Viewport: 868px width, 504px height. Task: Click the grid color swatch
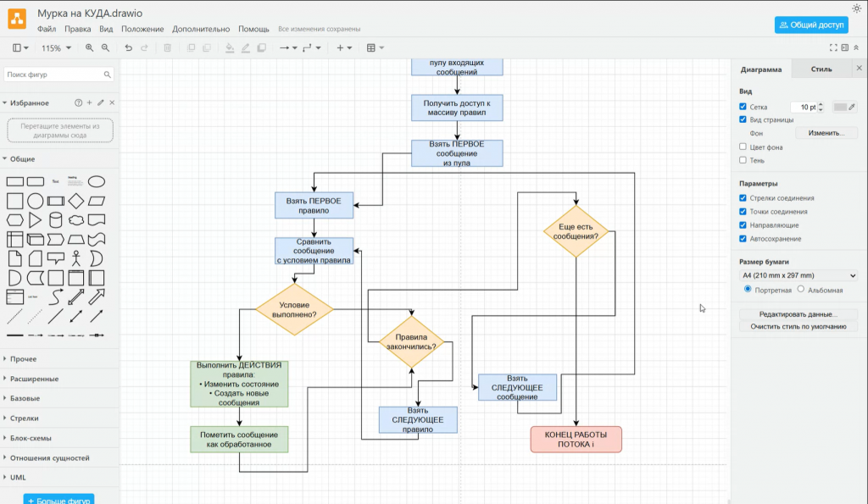tap(840, 107)
